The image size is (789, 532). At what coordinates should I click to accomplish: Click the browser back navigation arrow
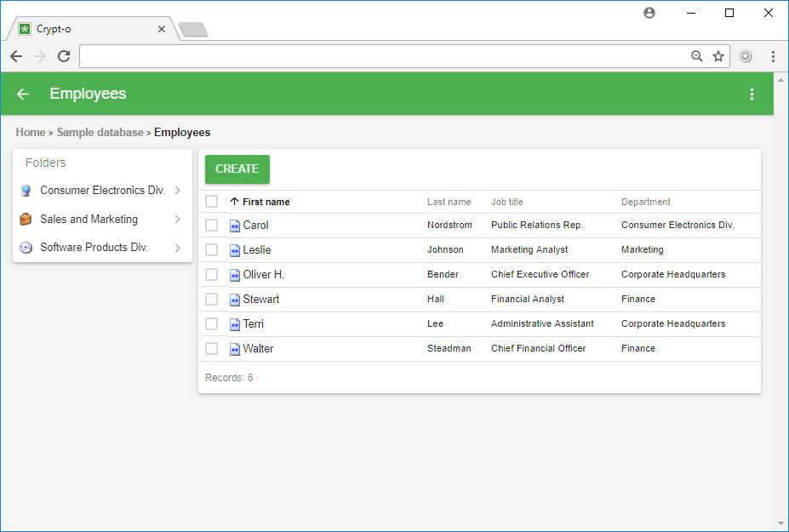click(x=16, y=56)
